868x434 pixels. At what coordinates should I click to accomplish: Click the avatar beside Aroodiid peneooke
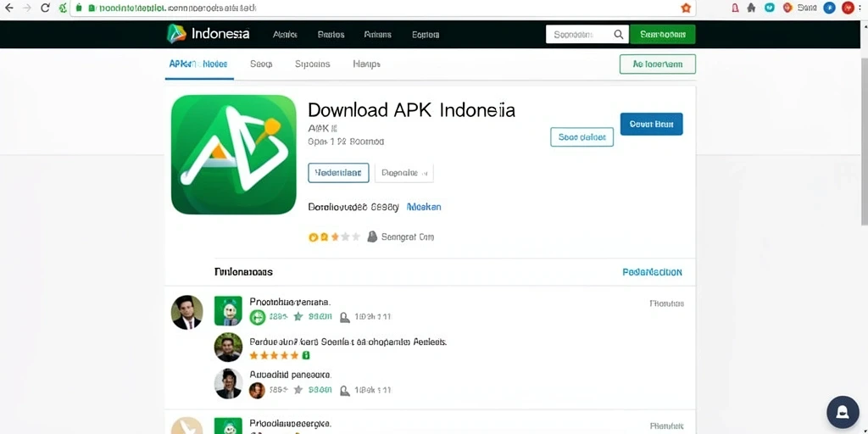[228, 384]
